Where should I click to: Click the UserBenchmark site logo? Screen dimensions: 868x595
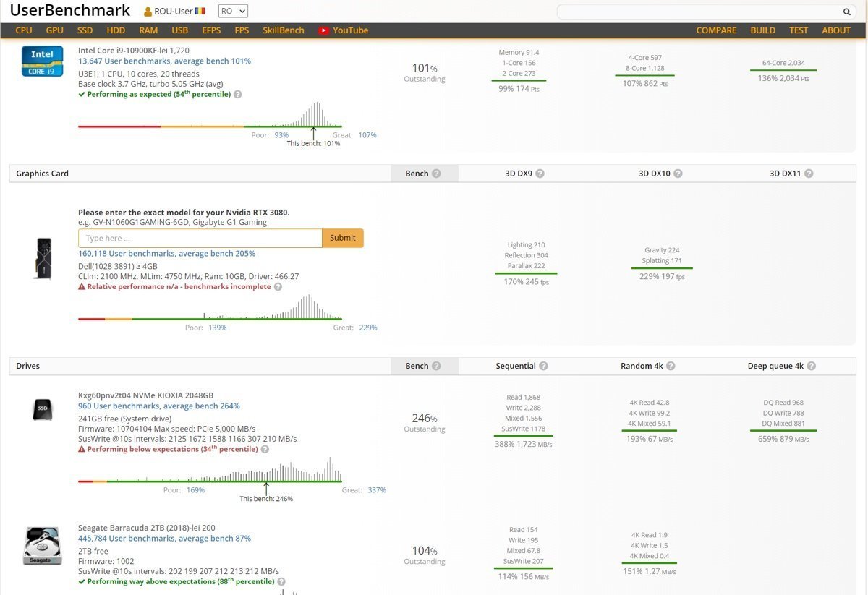pyautogui.click(x=70, y=10)
